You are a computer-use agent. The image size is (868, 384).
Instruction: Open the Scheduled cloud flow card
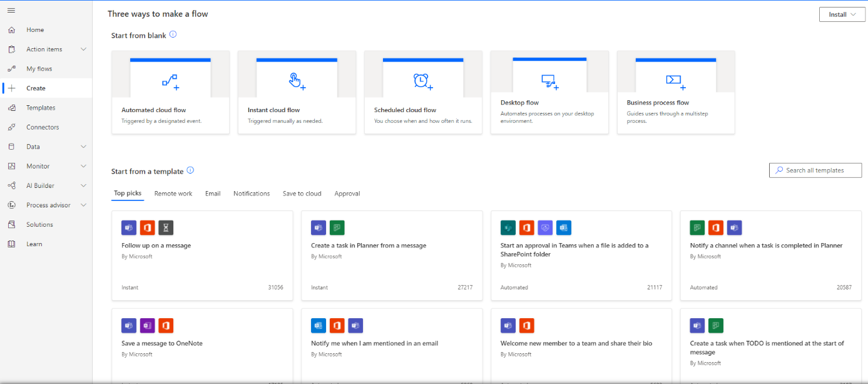click(x=423, y=92)
